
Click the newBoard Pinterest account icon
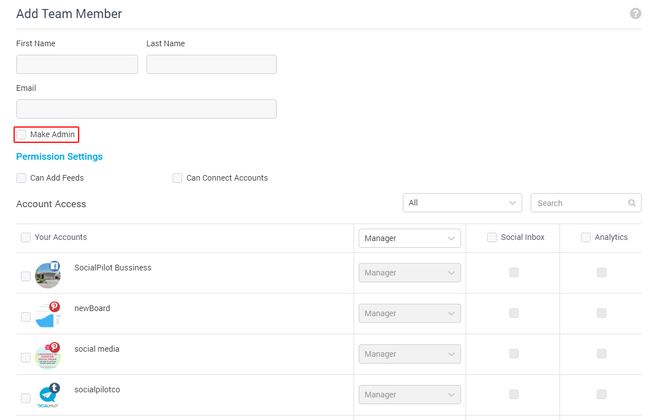click(x=47, y=314)
